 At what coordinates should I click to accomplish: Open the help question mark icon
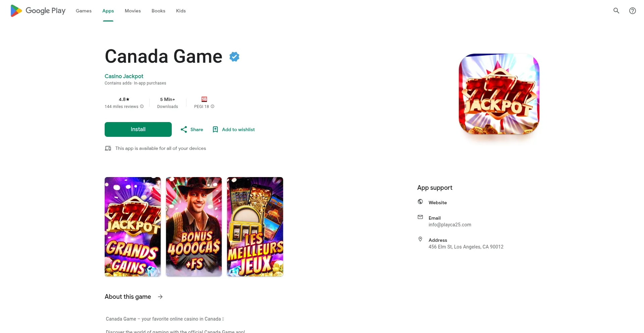coord(632,11)
